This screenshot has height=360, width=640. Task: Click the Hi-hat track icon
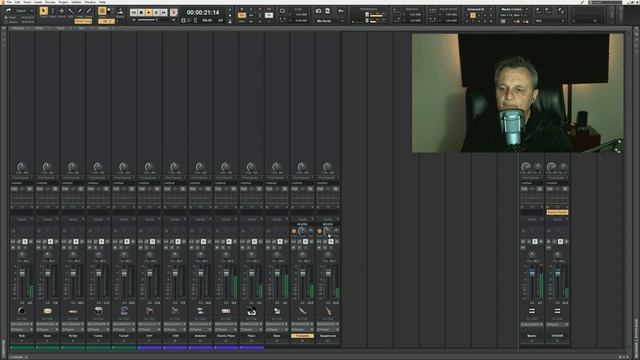pyautogui.click(x=73, y=311)
